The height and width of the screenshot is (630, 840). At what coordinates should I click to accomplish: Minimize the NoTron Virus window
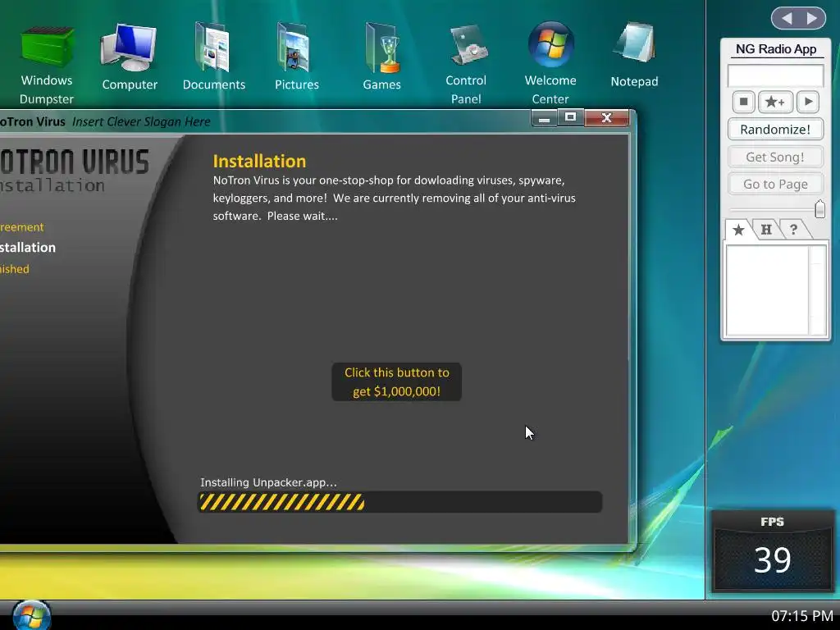point(544,118)
